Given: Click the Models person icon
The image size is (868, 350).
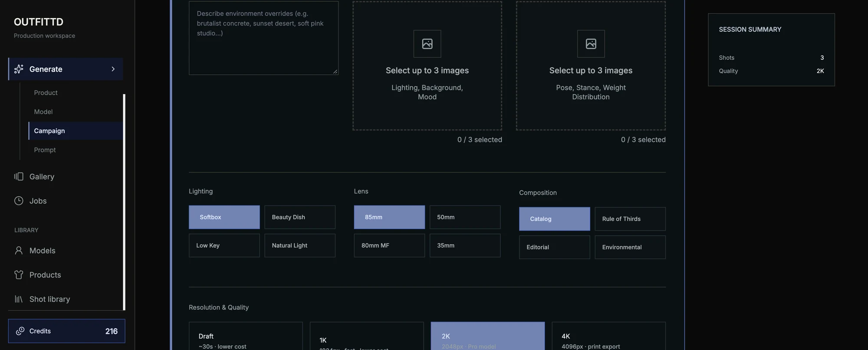Looking at the screenshot, I should click(19, 251).
